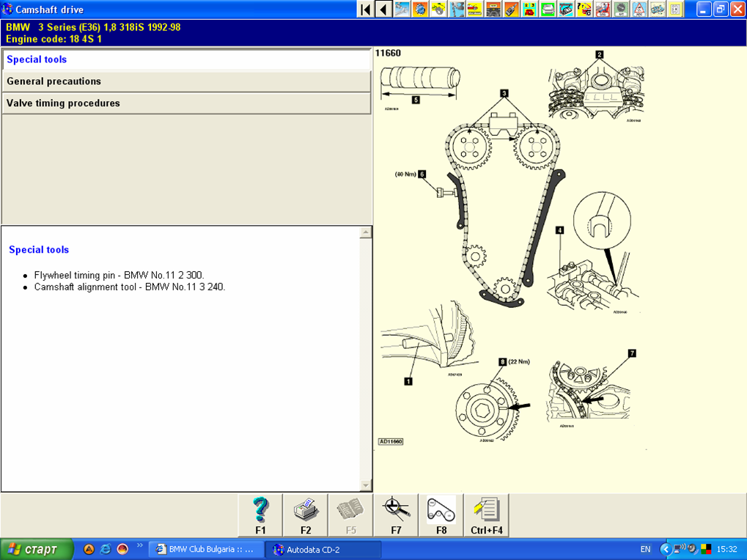The height and width of the screenshot is (560, 747).
Task: Open the dashboard-on-orange toolbar icon
Action: click(493, 9)
